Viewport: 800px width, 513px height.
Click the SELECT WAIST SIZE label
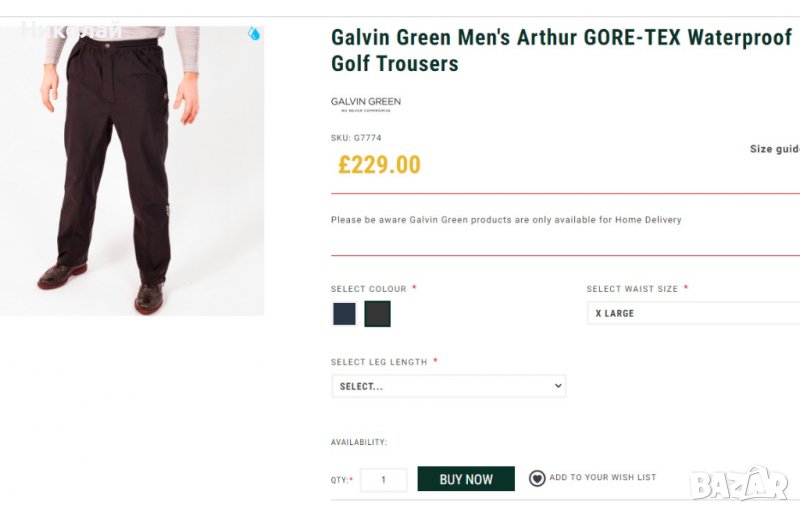coord(632,289)
